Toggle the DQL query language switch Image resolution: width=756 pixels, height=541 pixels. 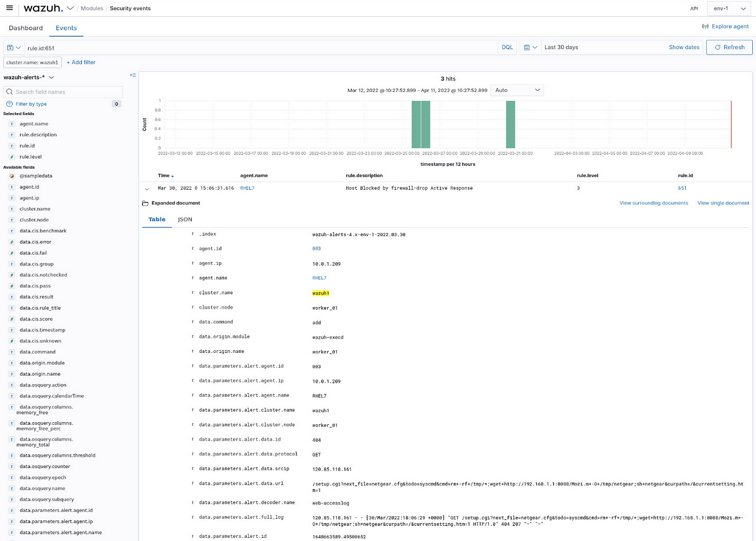click(x=507, y=48)
